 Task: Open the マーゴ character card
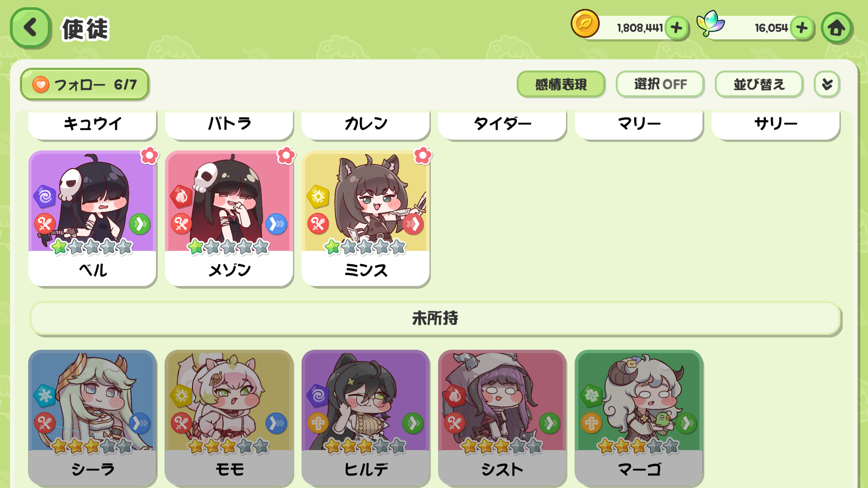639,418
